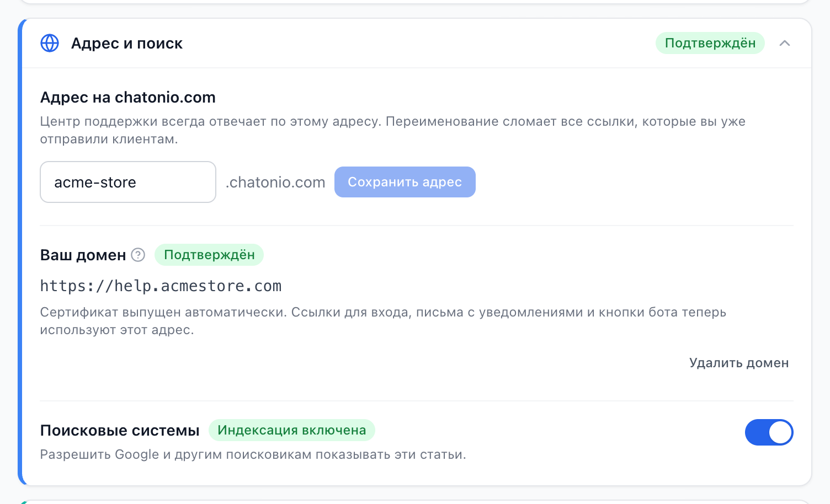Click the Поисковые системы heading
This screenshot has width=830, height=504.
tap(120, 430)
